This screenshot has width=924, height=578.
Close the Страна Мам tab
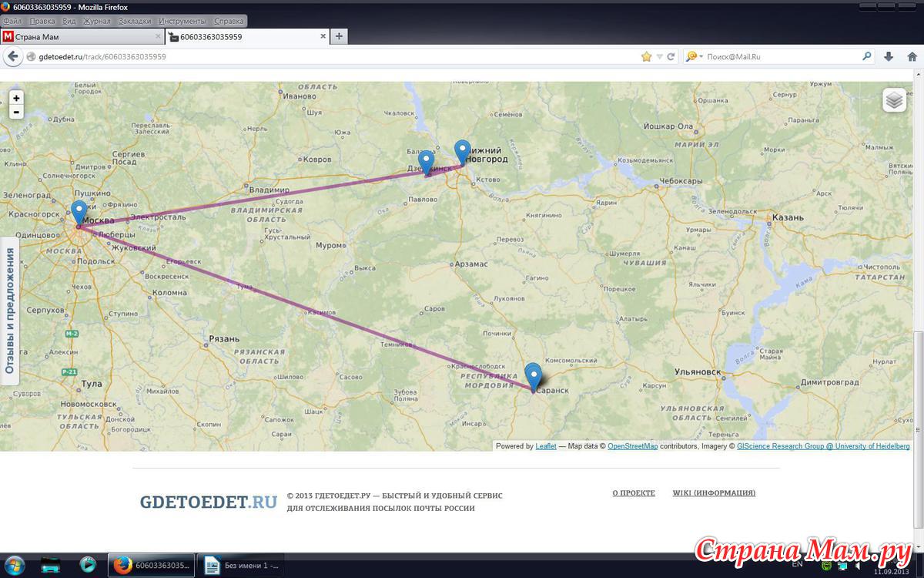(158, 36)
